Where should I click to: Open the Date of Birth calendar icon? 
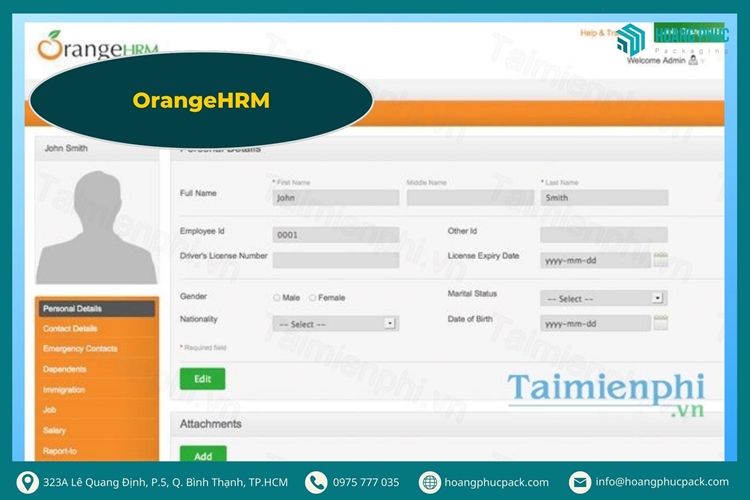point(661,322)
